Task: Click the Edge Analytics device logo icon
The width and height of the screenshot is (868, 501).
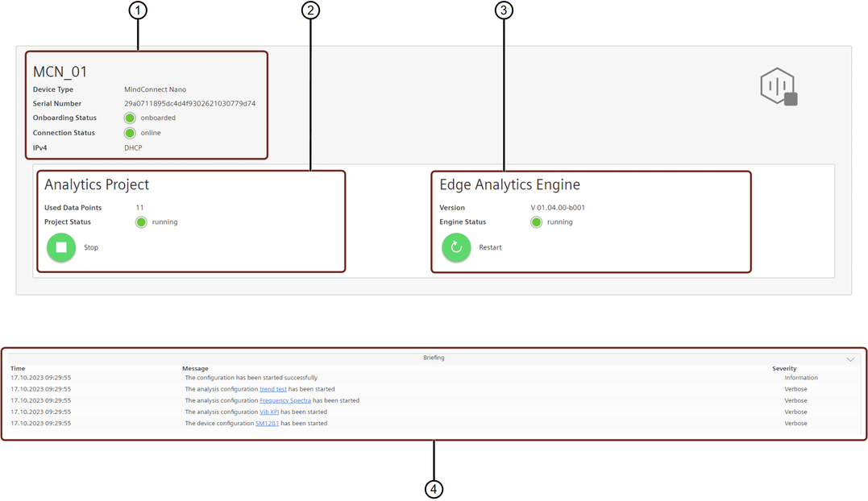Action: (779, 86)
